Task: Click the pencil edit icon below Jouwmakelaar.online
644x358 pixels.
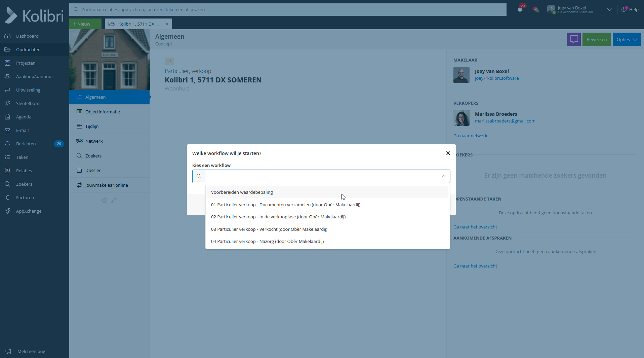Action: pos(114,200)
